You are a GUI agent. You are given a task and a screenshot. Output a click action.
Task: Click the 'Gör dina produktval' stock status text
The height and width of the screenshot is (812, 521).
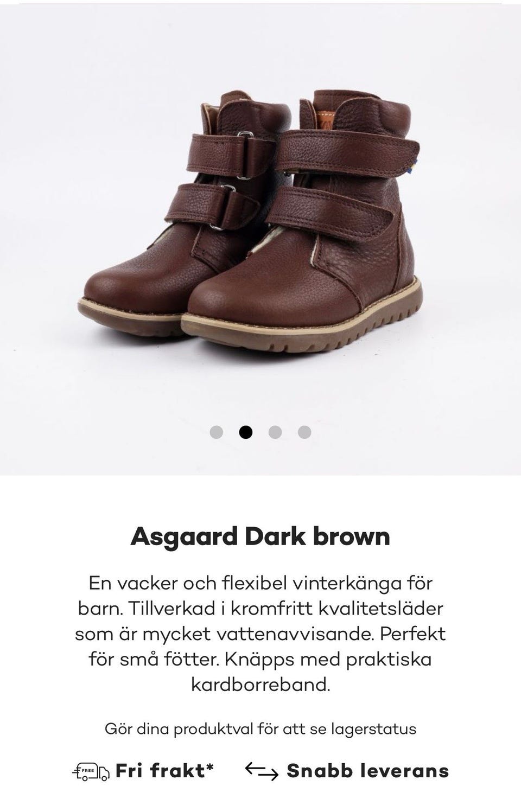click(x=260, y=728)
